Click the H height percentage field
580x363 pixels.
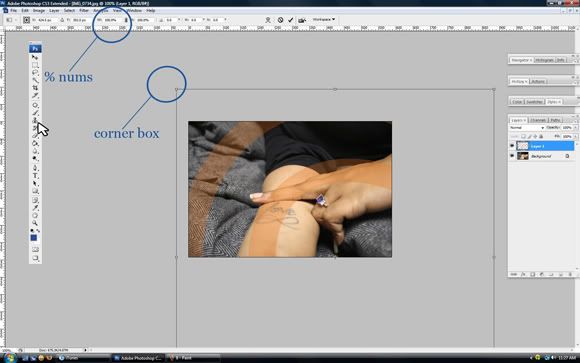[145, 20]
